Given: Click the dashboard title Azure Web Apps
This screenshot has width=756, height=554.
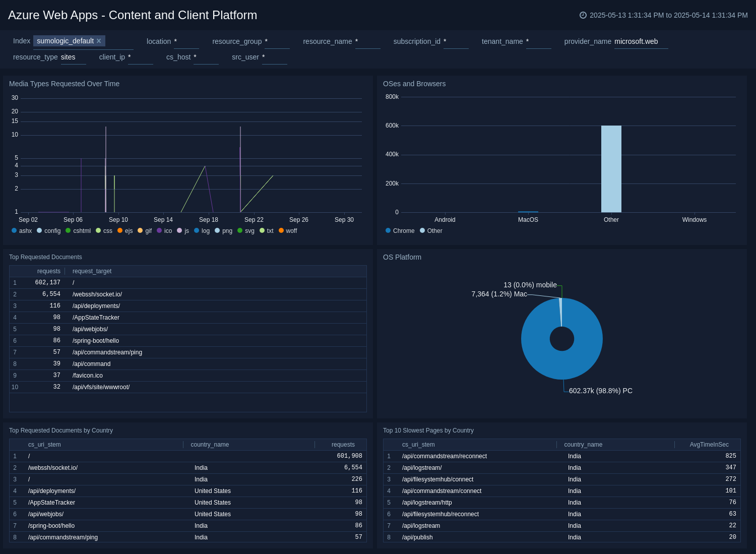Looking at the screenshot, I should pyautogui.click(x=133, y=15).
